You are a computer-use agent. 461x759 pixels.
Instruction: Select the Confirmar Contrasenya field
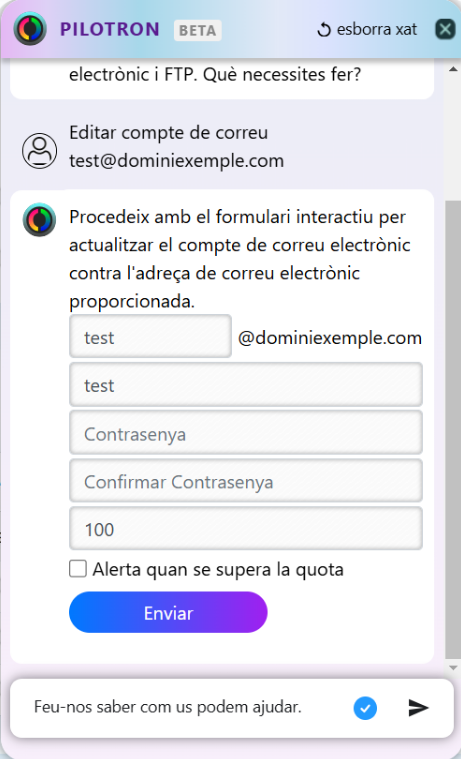[x=246, y=481]
